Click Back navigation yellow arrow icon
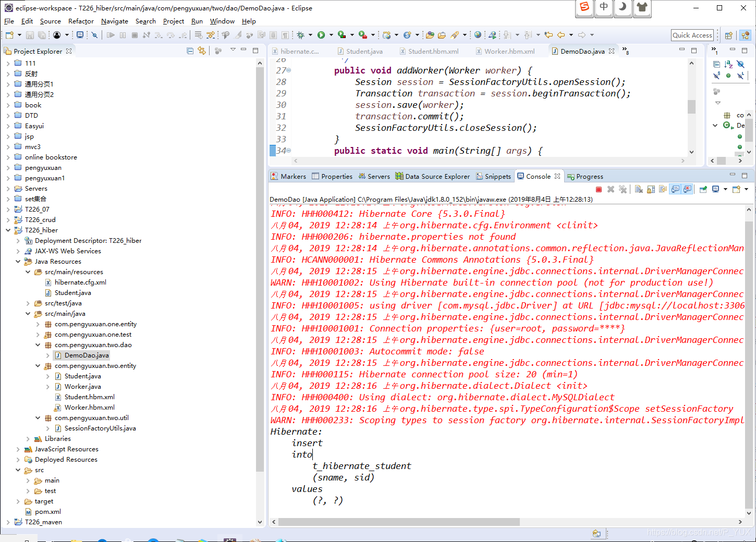The width and height of the screenshot is (756, 542). coord(561,35)
